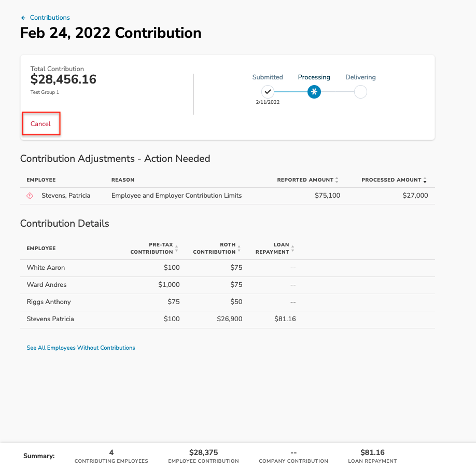Click the warning diamond beside Stevens, Patricia
The height and width of the screenshot is (469, 476).
click(30, 196)
